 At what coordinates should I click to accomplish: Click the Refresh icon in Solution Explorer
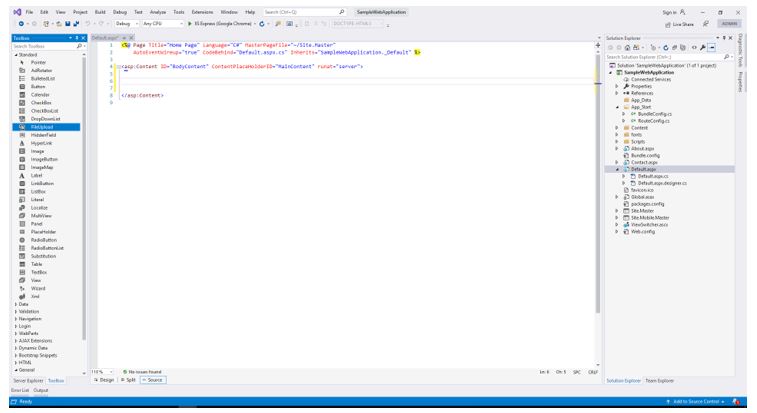666,47
